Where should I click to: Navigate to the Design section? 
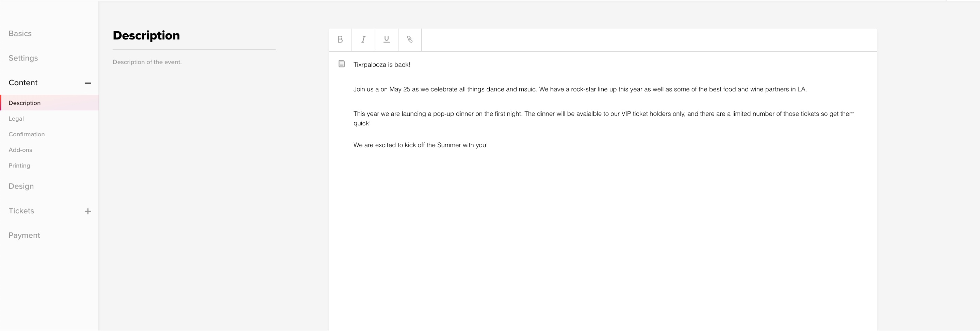21,186
